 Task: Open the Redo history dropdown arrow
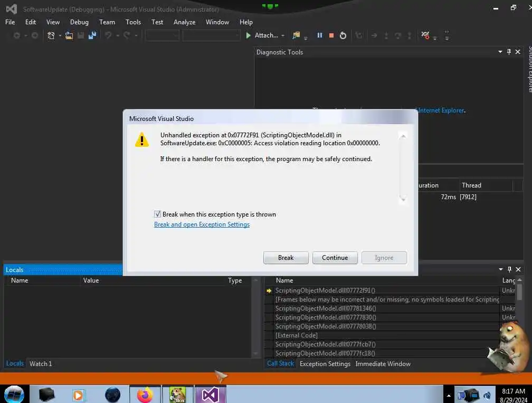136,35
